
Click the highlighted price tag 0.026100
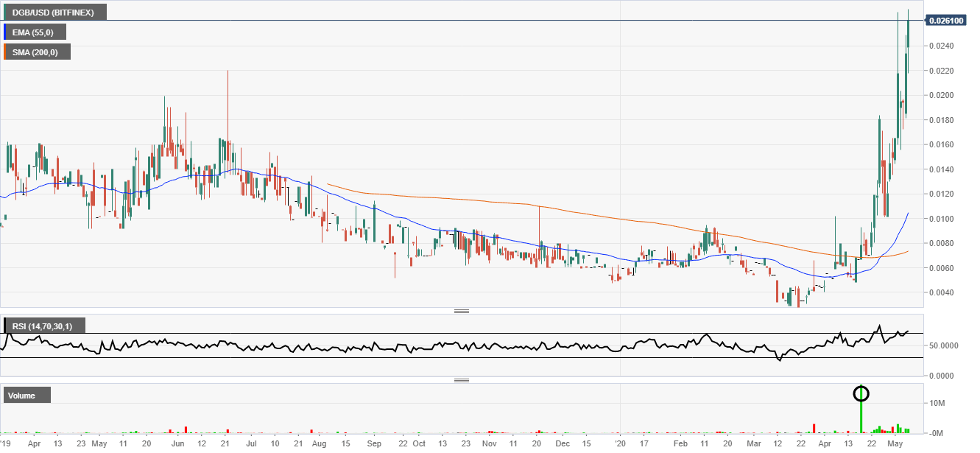pyautogui.click(x=946, y=20)
